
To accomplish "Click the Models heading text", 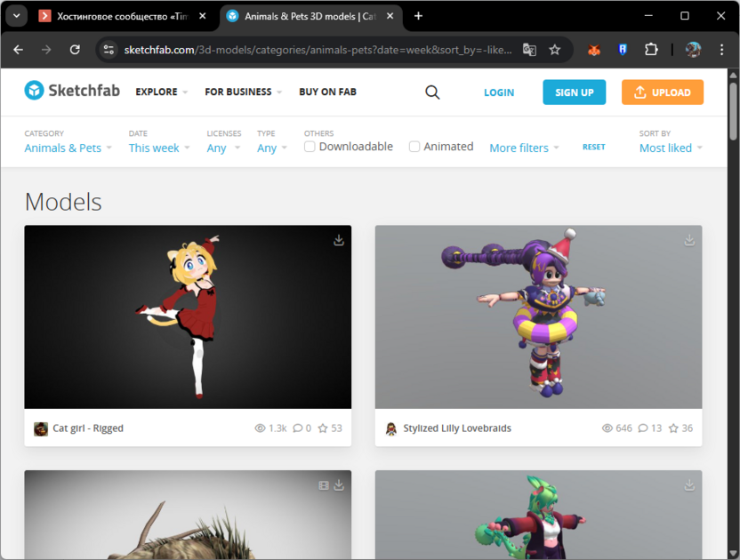I will 63,202.
